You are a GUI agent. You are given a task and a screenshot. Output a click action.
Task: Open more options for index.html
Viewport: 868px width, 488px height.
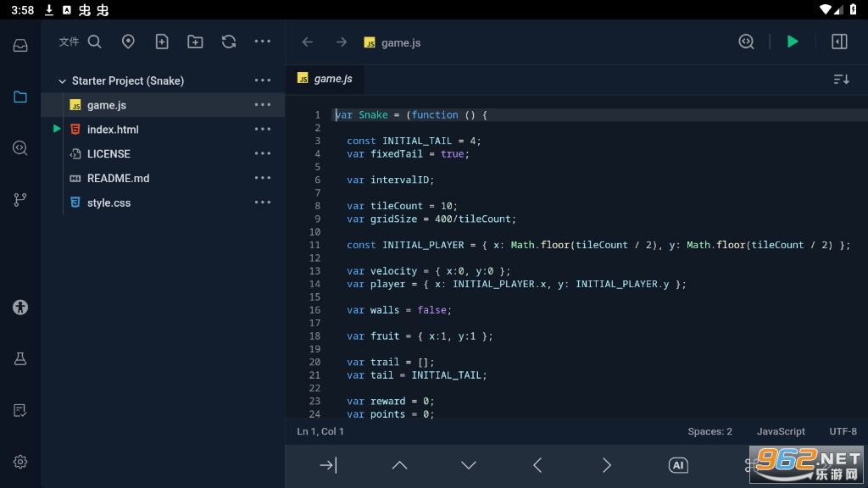(263, 130)
